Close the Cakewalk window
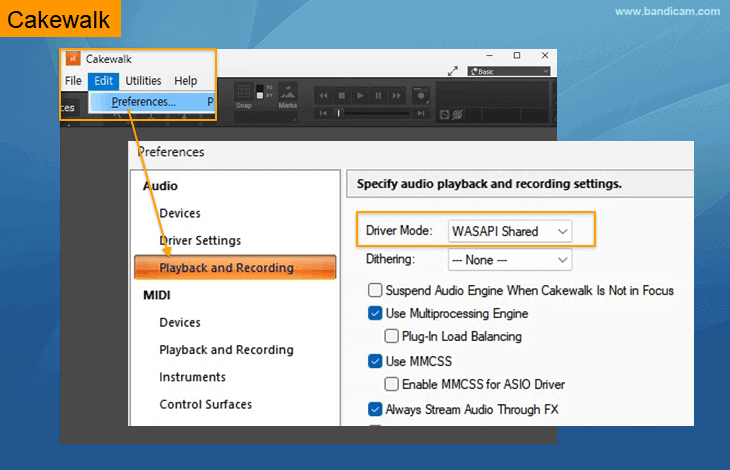 point(545,55)
